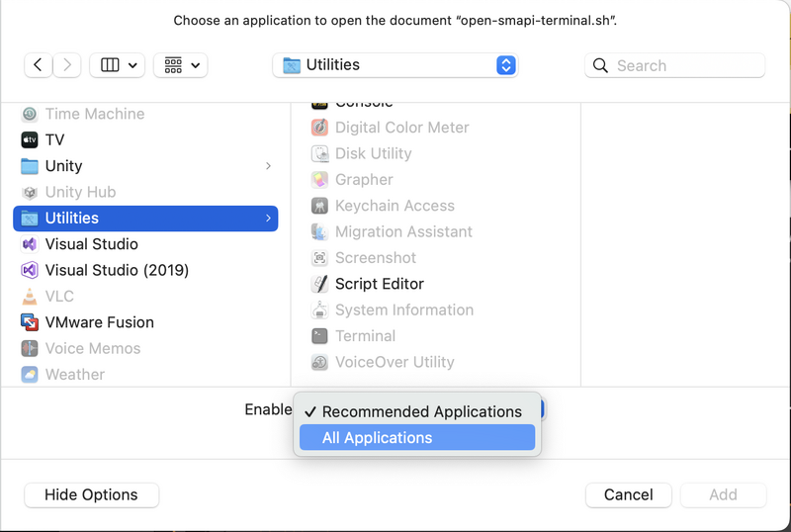The image size is (791, 532).
Task: Click the Keychain Access icon
Action: (x=319, y=206)
